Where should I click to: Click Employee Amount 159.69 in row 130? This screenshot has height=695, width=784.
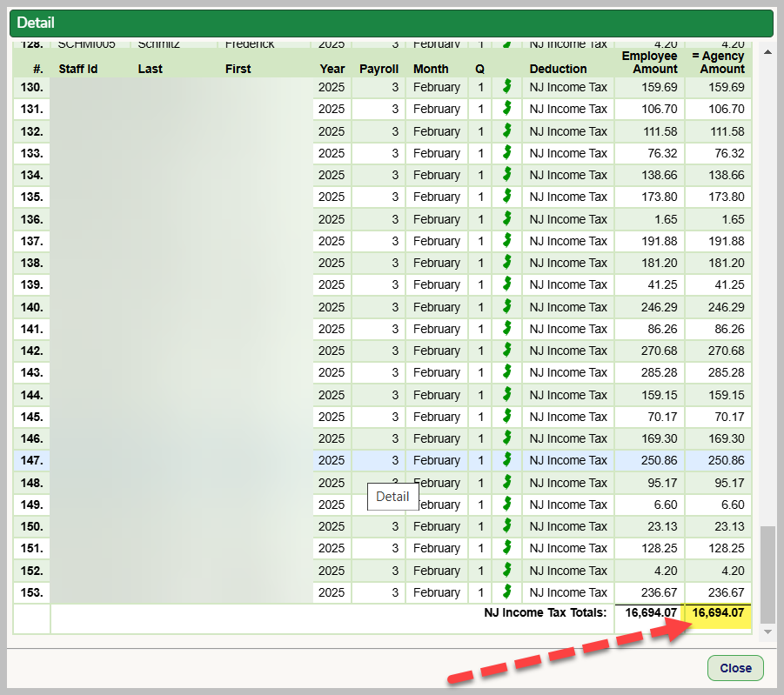tap(659, 87)
